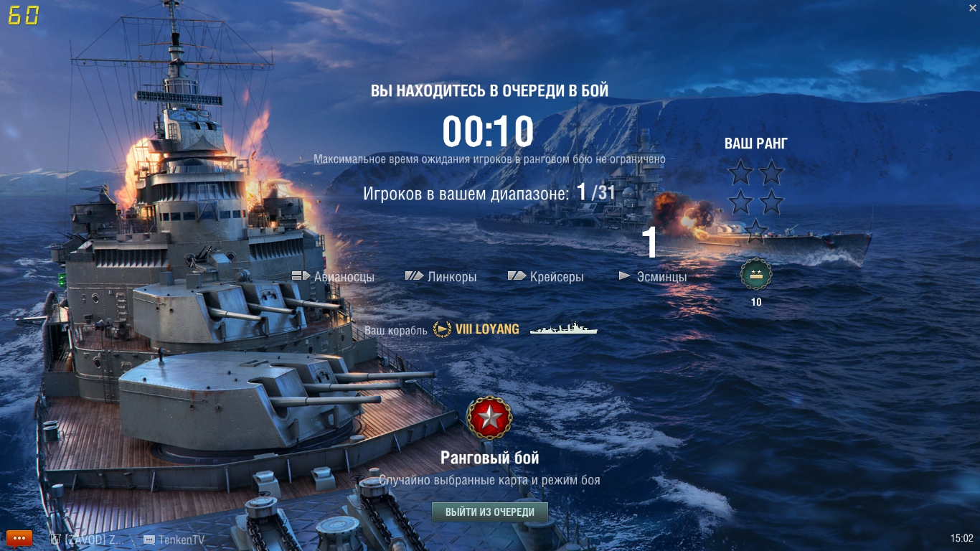Viewport: 980px width, 551px height.
Task: Click the Loyang premium wreath icon
Action: pyautogui.click(x=442, y=329)
